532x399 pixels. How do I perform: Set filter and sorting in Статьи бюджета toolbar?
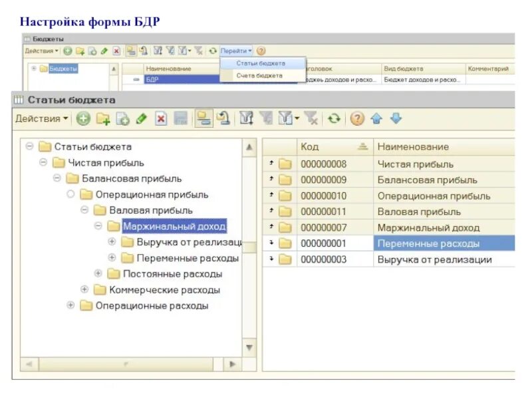click(x=246, y=118)
